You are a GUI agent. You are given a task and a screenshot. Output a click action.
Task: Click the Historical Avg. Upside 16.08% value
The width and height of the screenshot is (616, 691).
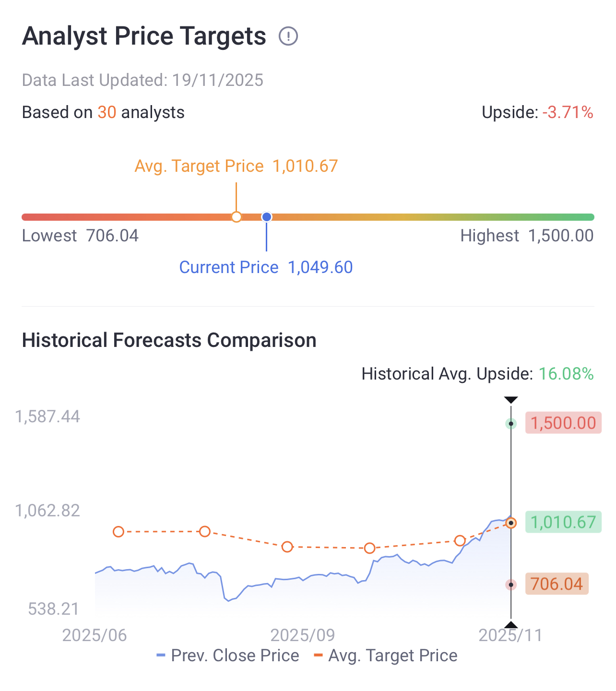pyautogui.click(x=566, y=374)
